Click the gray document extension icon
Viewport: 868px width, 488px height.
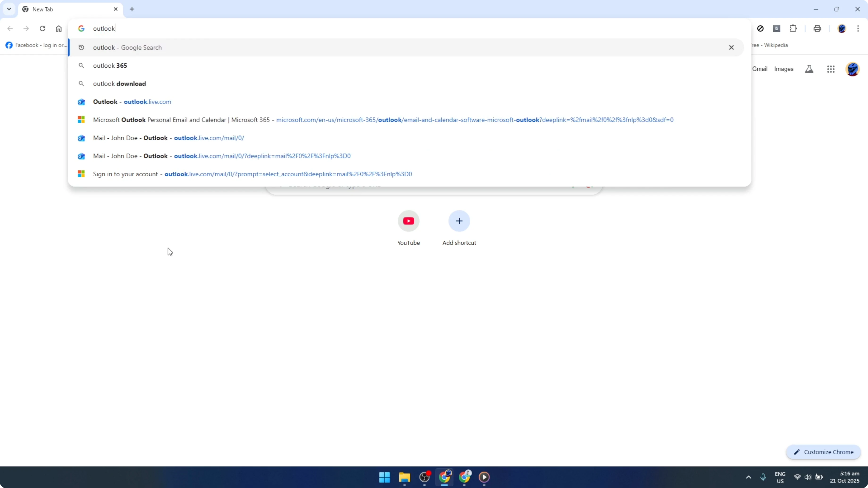click(777, 28)
